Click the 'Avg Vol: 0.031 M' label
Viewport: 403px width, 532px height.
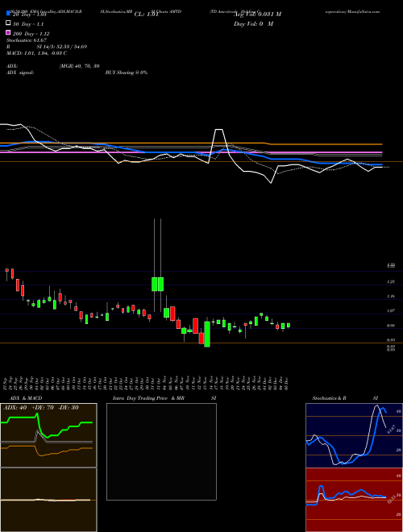257,15
